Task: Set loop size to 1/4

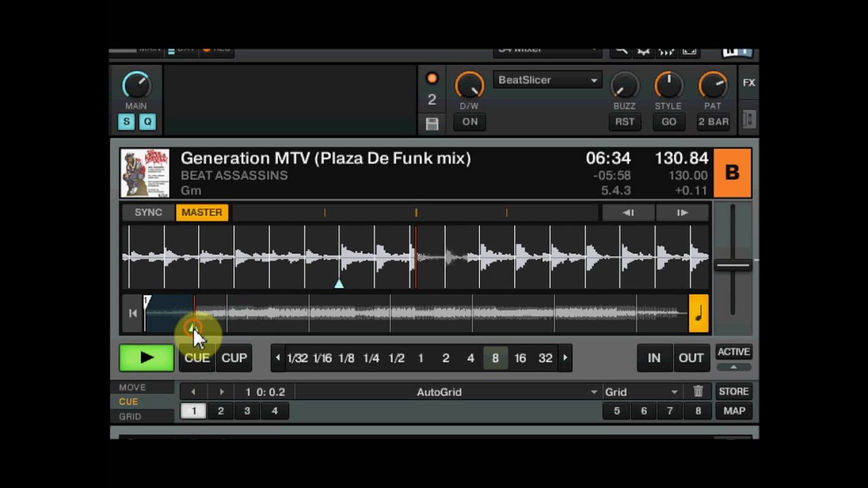Action: pyautogui.click(x=371, y=358)
